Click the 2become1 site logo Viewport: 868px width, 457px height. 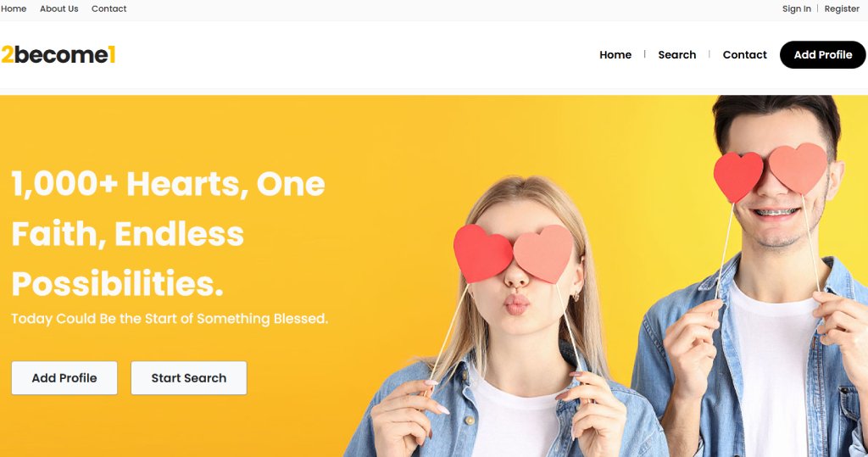pyautogui.click(x=58, y=54)
